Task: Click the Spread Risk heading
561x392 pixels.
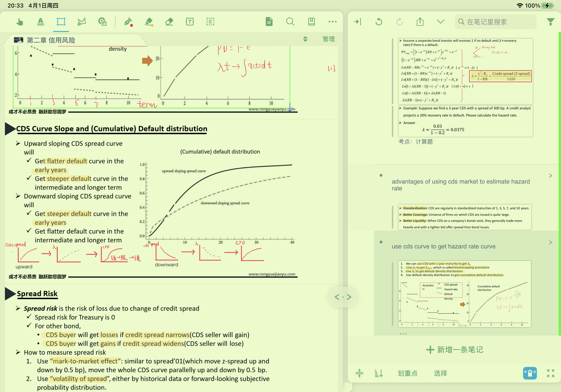Action: pos(37,294)
